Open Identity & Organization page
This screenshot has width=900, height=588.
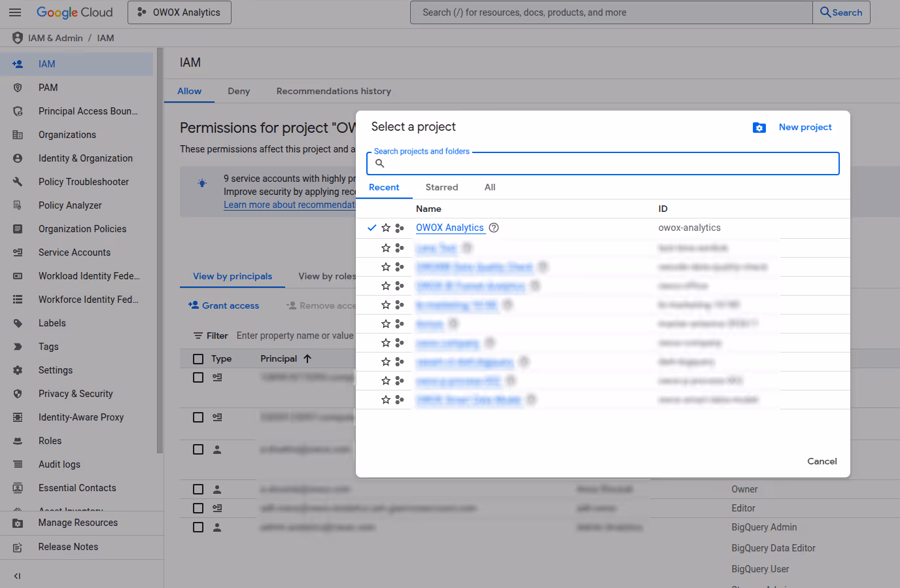77,158
